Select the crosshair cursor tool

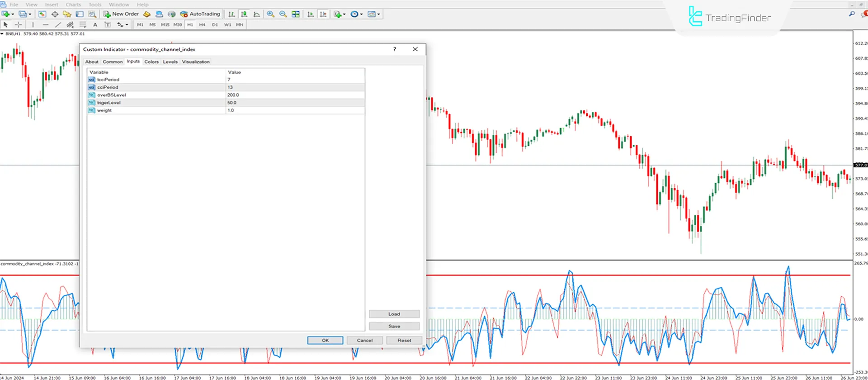coord(19,25)
